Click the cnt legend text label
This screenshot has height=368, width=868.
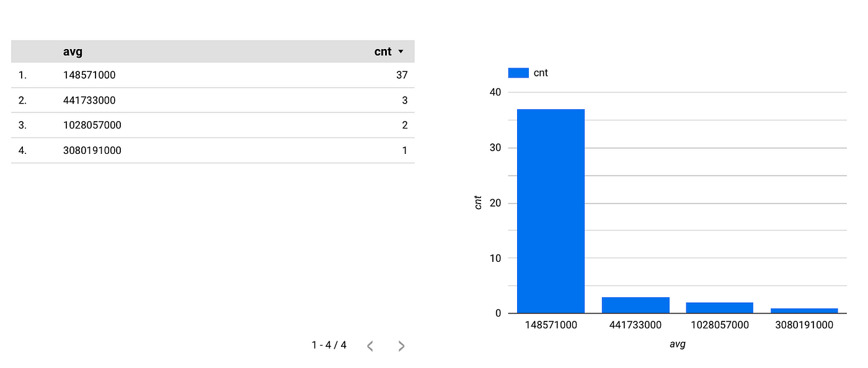(541, 73)
